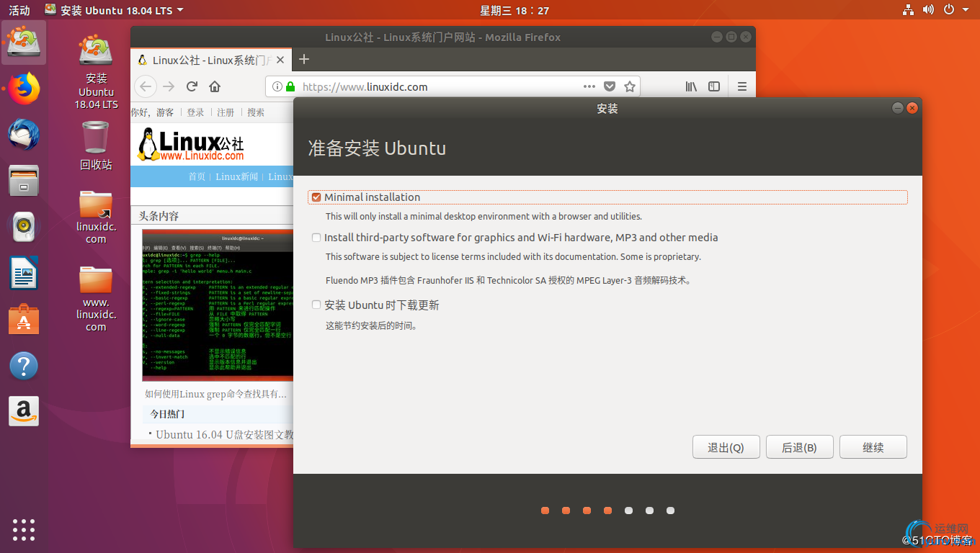The height and width of the screenshot is (553, 980).
Task: Open the '安装 Ubuntu 18.04 LTS' app menu
Action: 114,10
